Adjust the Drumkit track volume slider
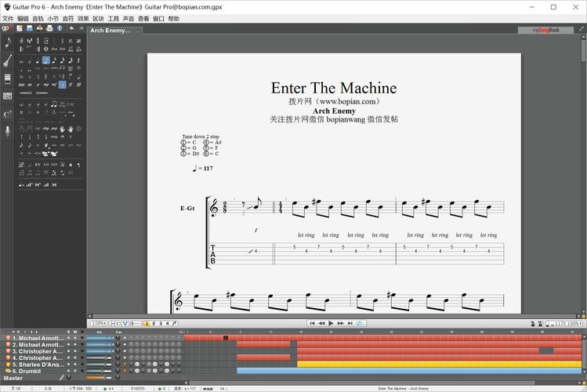 pyautogui.click(x=100, y=371)
